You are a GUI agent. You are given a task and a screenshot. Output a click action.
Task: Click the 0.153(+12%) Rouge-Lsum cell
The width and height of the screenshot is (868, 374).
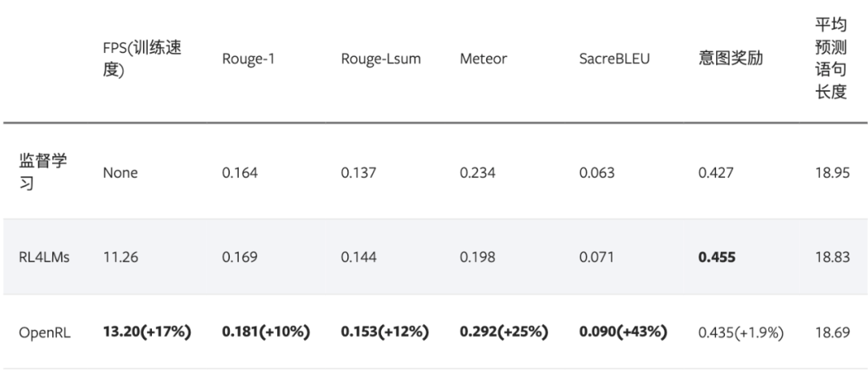[x=385, y=332]
